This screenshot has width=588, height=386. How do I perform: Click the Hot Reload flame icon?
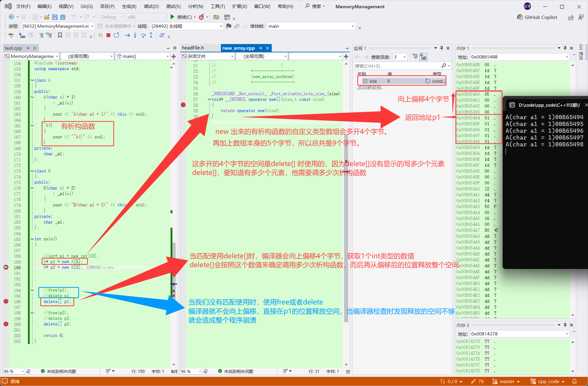[201, 17]
